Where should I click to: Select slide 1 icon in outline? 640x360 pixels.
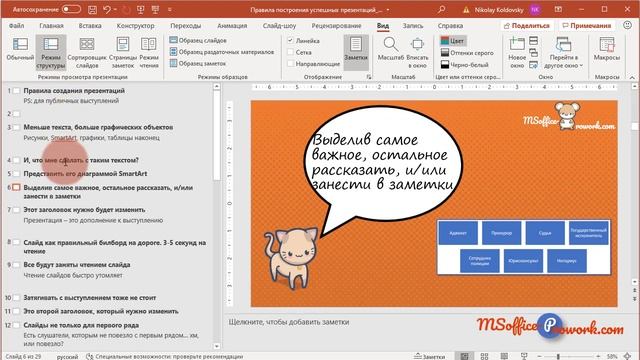pyautogui.click(x=16, y=91)
